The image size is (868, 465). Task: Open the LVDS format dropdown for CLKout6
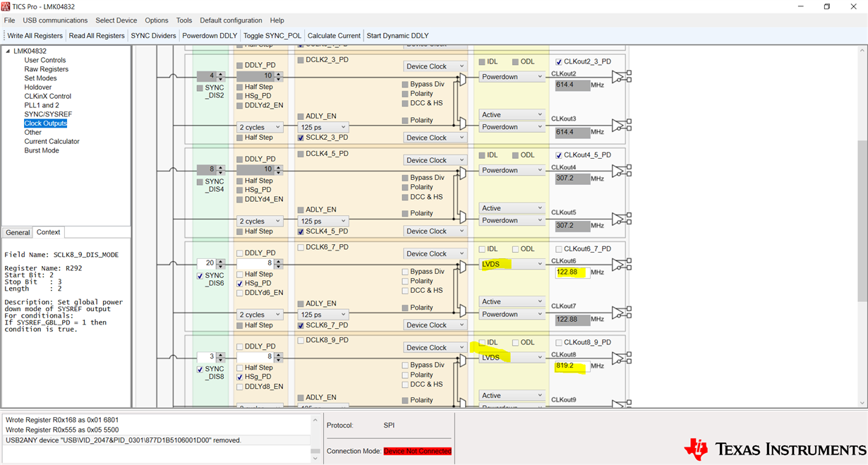coord(512,264)
